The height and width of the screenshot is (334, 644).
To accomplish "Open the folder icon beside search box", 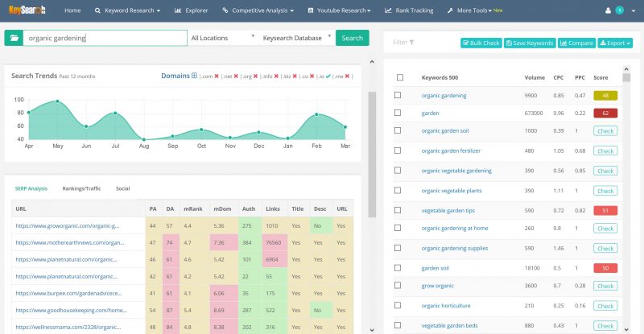I will coord(14,38).
